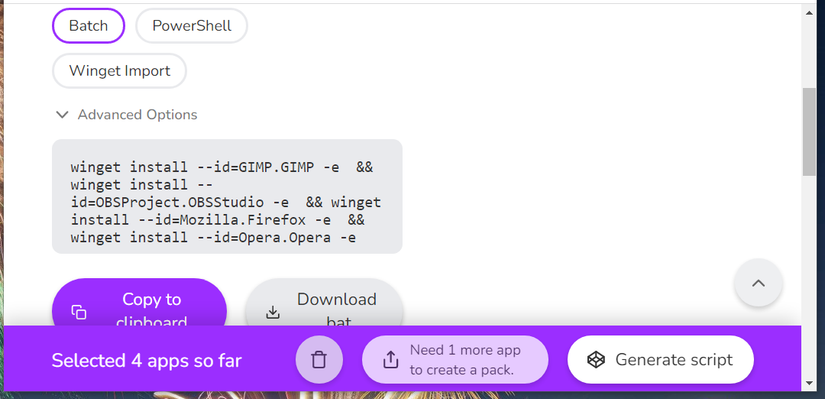Click the Selected 4 apps so far text
This screenshot has height=399, width=825.
(x=147, y=361)
